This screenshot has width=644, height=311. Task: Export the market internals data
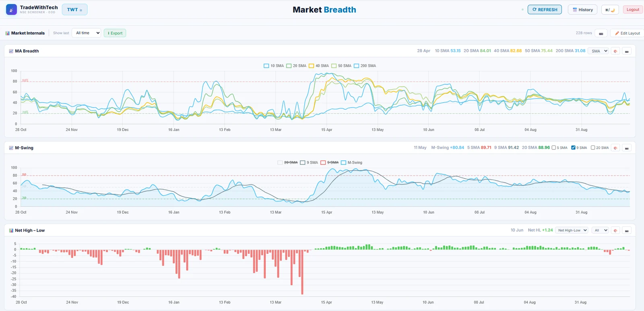point(115,33)
